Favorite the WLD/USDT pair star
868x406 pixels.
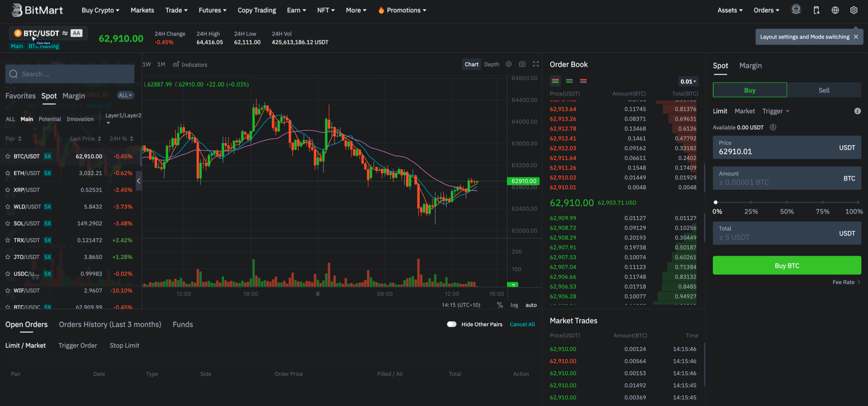pyautogui.click(x=8, y=206)
